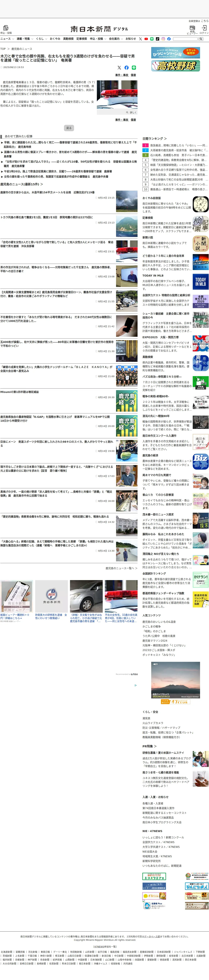
Task: Open X (Twitter) icon in navigation bar
Action: pyautogui.click(x=140, y=39)
